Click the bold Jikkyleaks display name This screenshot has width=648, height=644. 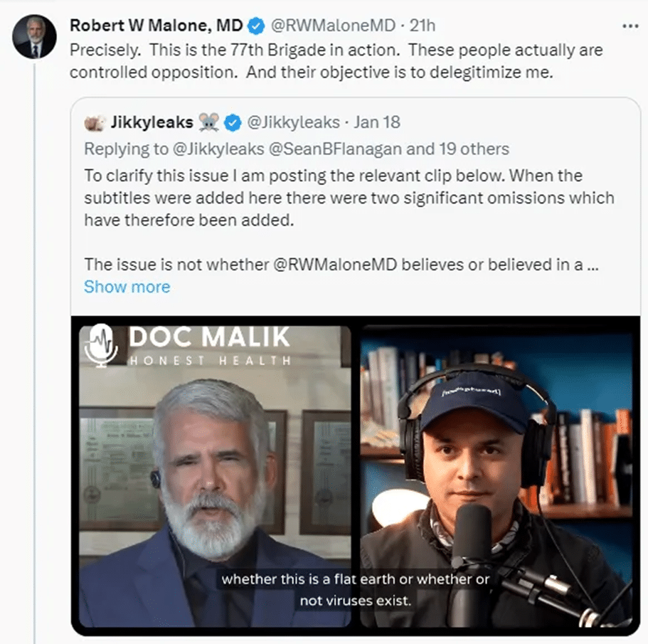click(152, 122)
